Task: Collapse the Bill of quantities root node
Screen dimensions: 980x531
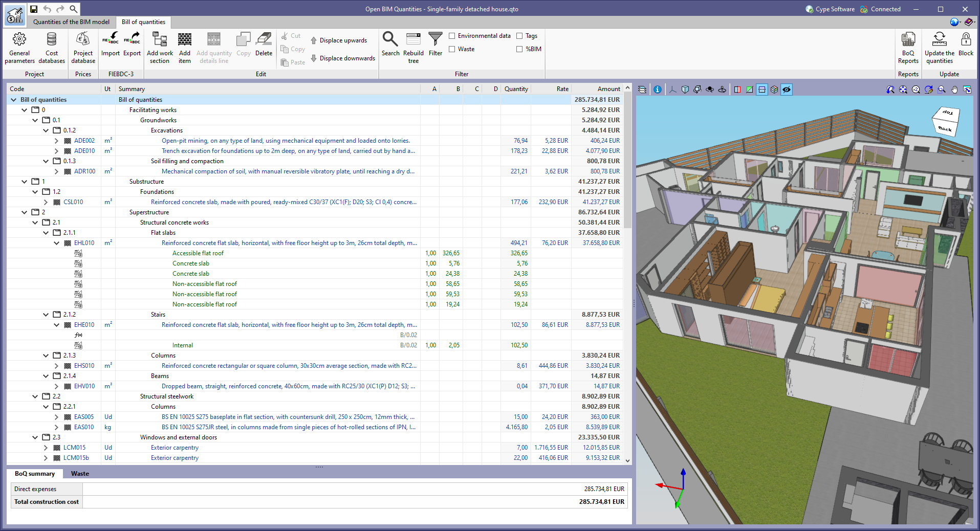Action: pos(13,99)
